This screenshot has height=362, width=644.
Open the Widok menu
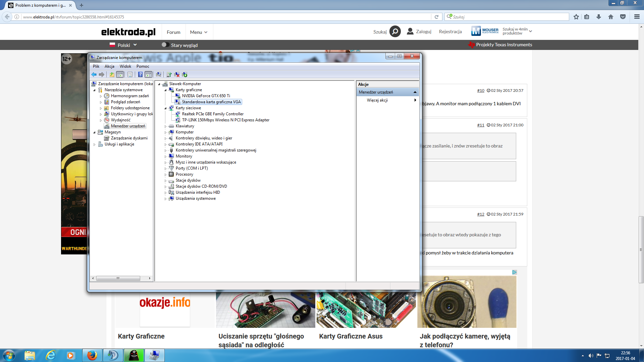click(125, 66)
